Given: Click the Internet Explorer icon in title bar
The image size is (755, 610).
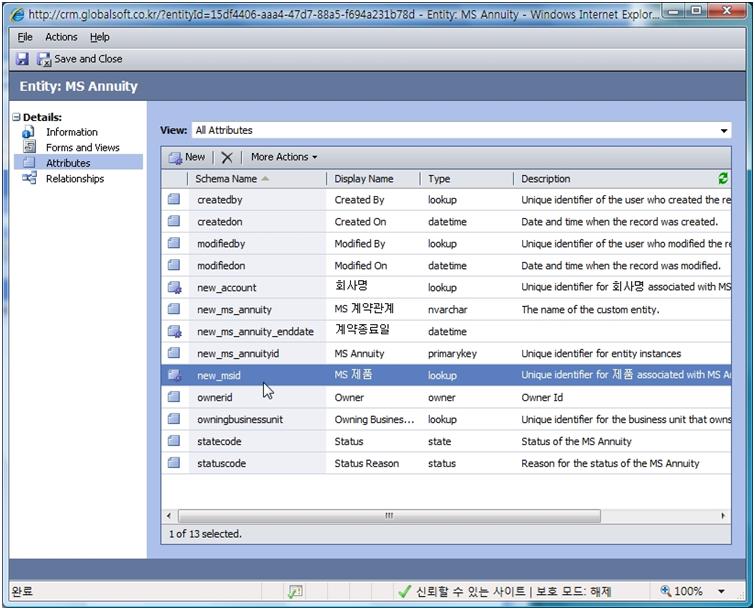Looking at the screenshot, I should coord(17,14).
